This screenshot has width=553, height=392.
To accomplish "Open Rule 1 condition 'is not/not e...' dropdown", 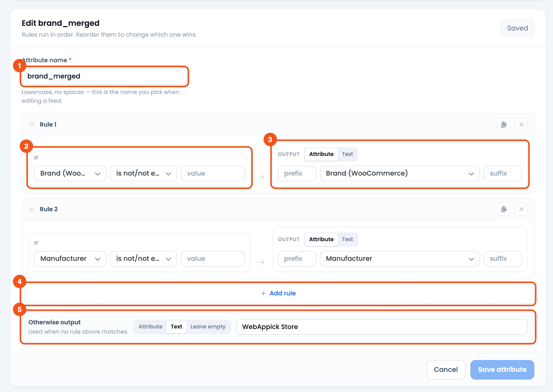I will pos(144,174).
